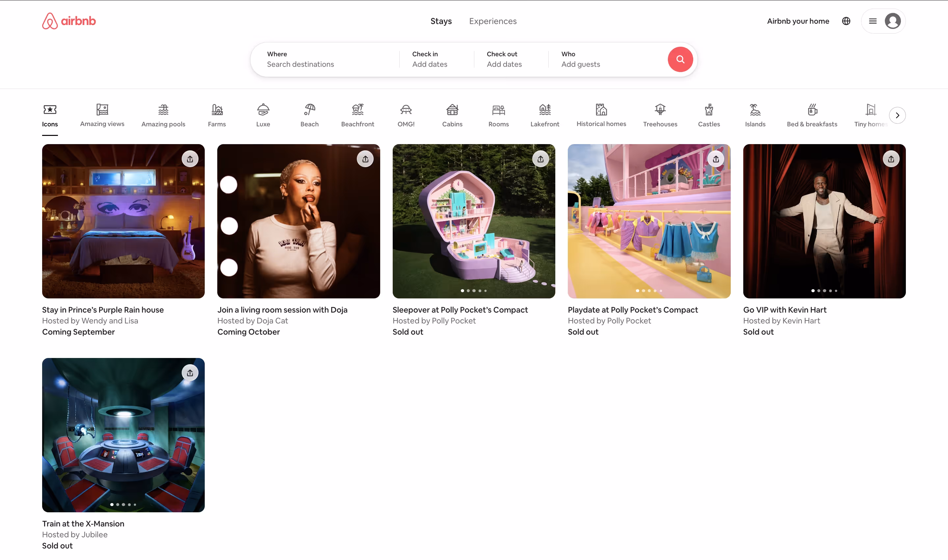Share the Playdate at Polly Pocket's listing

[x=715, y=159]
